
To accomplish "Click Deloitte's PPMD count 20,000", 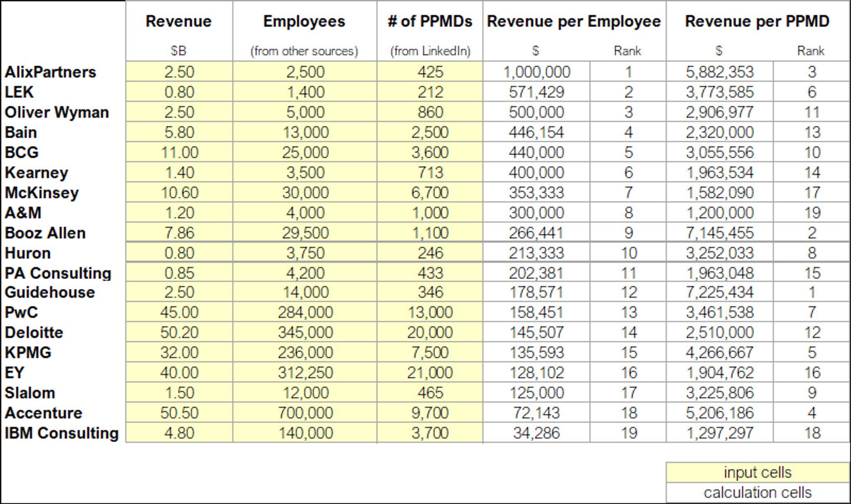I will (430, 333).
